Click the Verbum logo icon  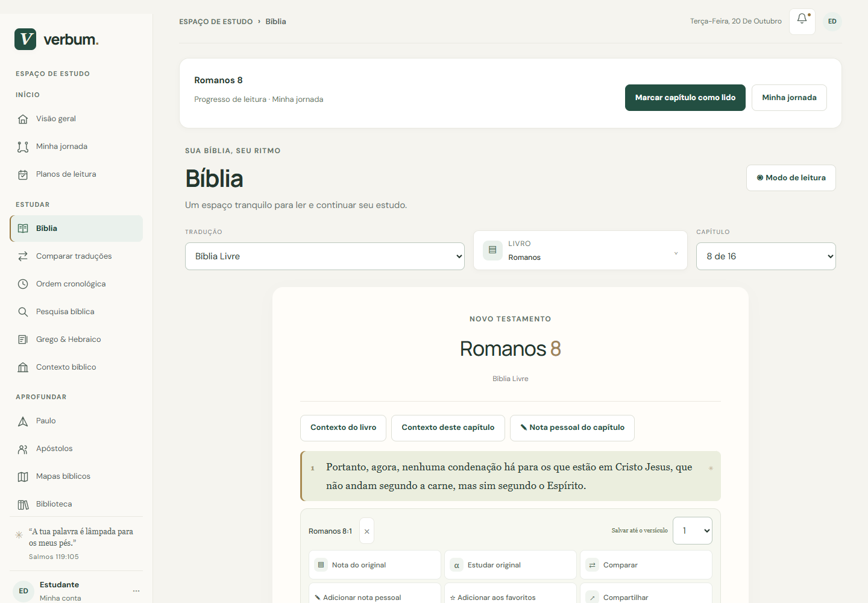25,39
